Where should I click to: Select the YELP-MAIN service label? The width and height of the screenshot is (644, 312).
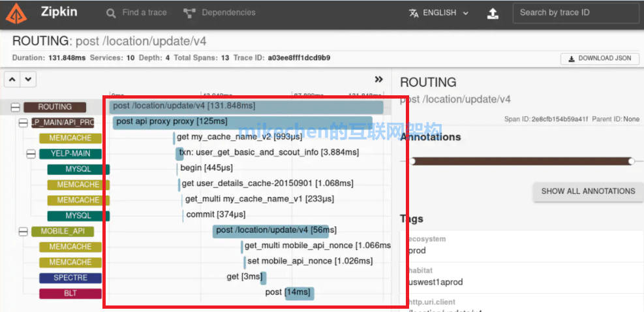(x=70, y=154)
